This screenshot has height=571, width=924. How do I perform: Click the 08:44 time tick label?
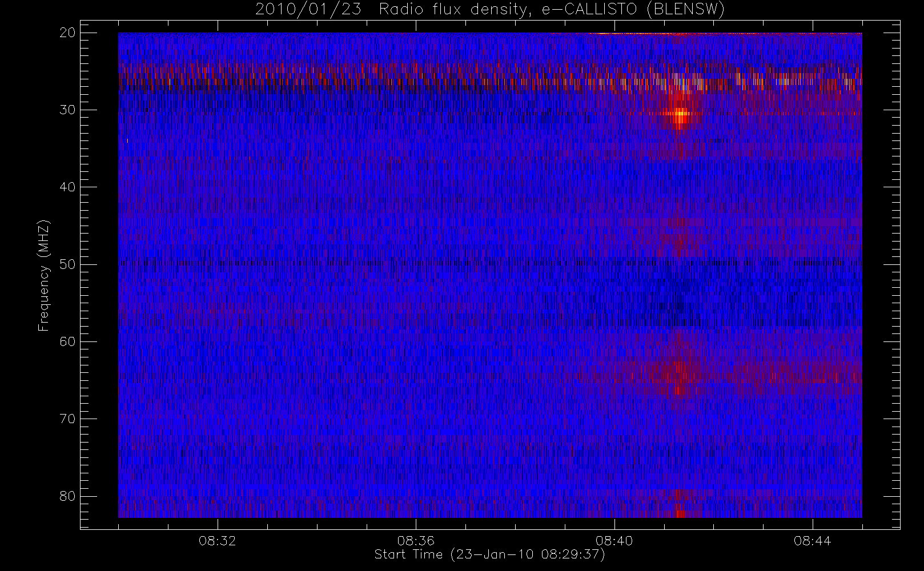pyautogui.click(x=812, y=541)
